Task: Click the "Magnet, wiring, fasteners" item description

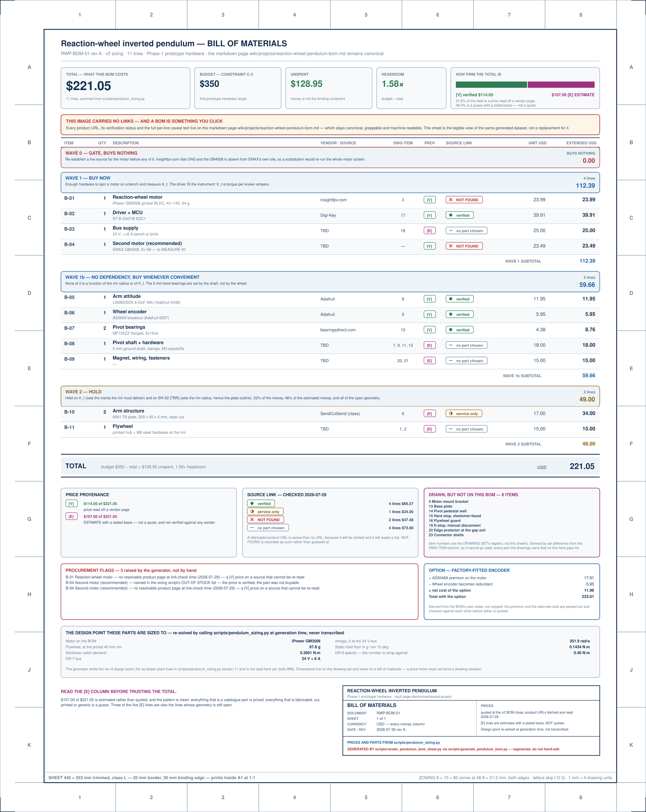Action: [x=141, y=358]
